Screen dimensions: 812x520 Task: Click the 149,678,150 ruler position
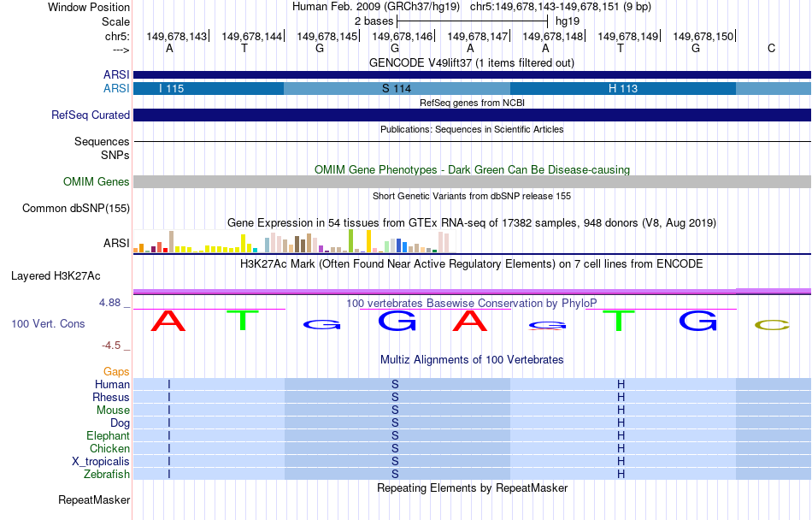click(703, 36)
